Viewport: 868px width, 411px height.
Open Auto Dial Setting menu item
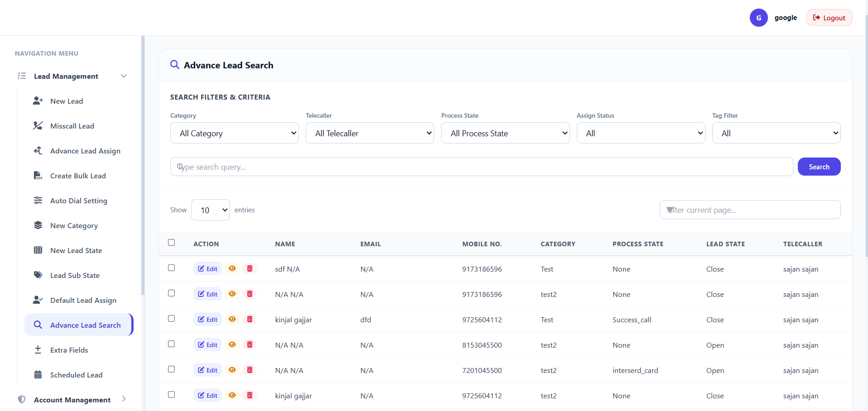point(79,201)
